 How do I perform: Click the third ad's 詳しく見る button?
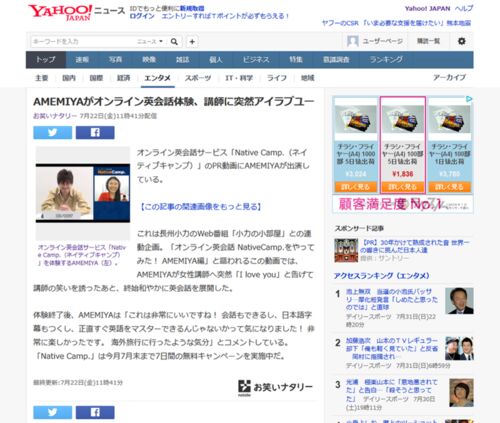(x=449, y=187)
